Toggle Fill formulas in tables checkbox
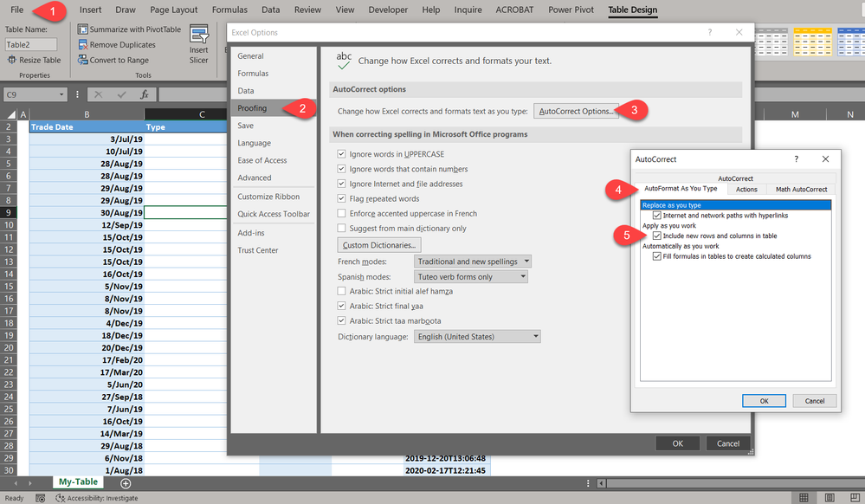Screen dimensions: 865x504 coord(657,256)
